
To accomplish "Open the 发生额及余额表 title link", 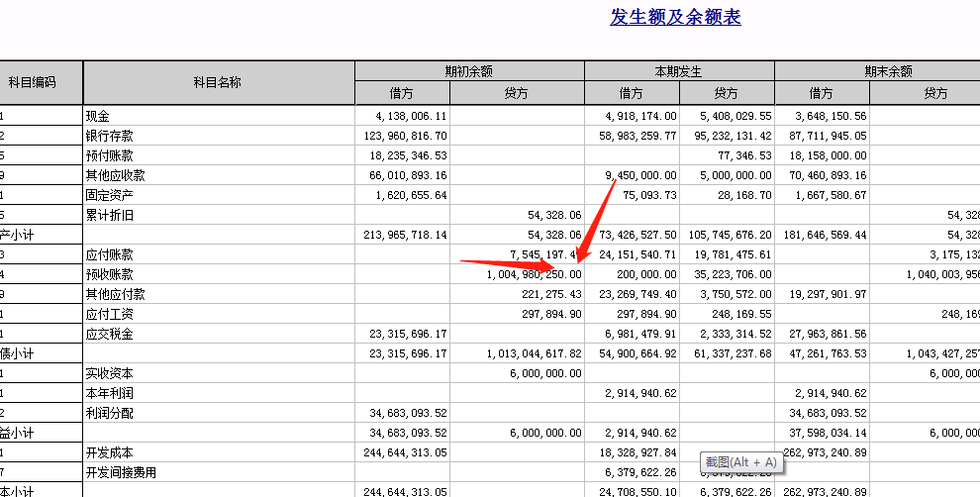I will tap(675, 17).
